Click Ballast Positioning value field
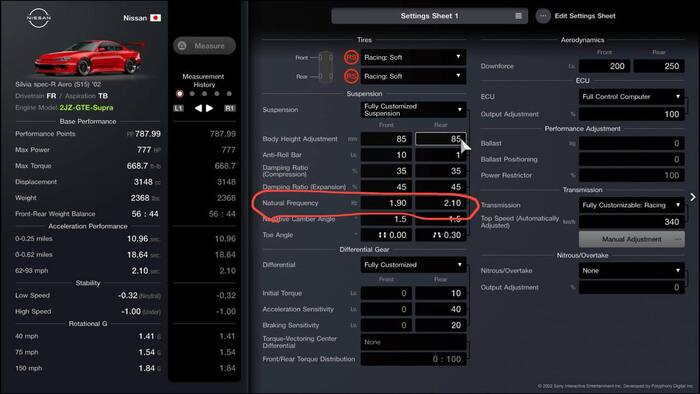The height and width of the screenshot is (394, 700). pos(632,159)
